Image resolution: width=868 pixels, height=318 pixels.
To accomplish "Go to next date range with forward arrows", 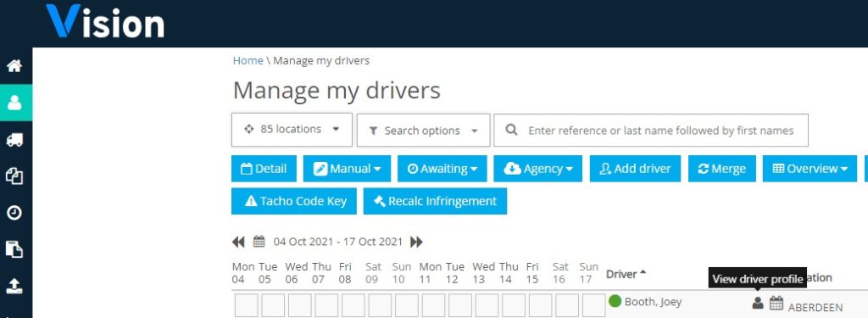I will tap(416, 242).
